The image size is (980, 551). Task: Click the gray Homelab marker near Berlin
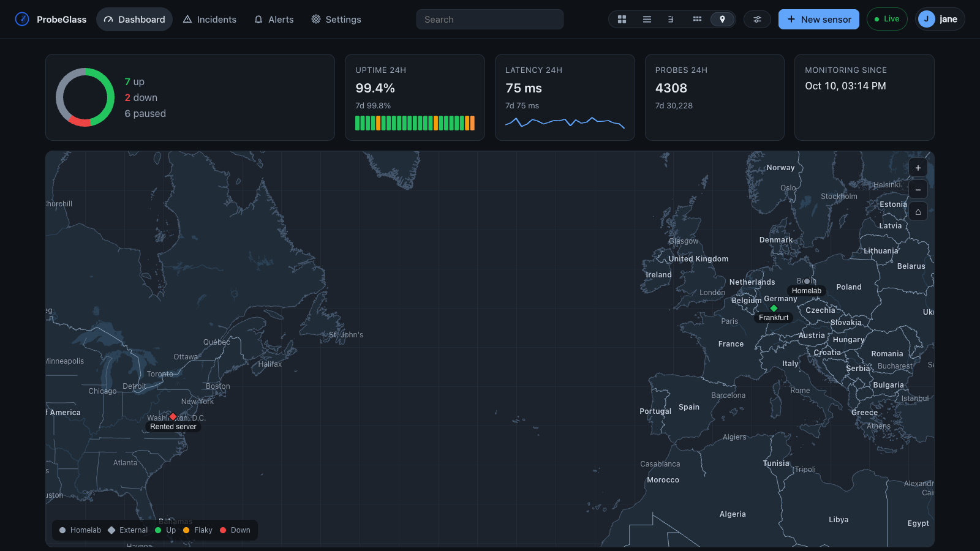point(807,281)
